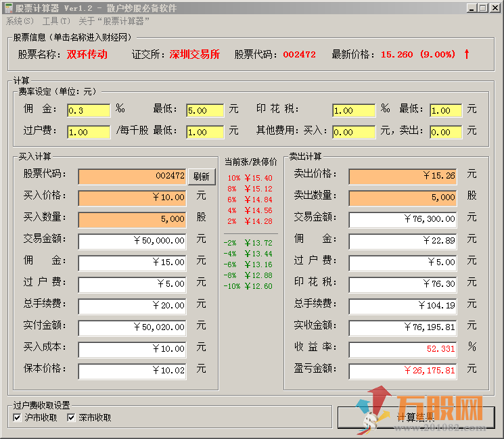
Task: Click the 实付金额 field
Action: click(x=132, y=328)
